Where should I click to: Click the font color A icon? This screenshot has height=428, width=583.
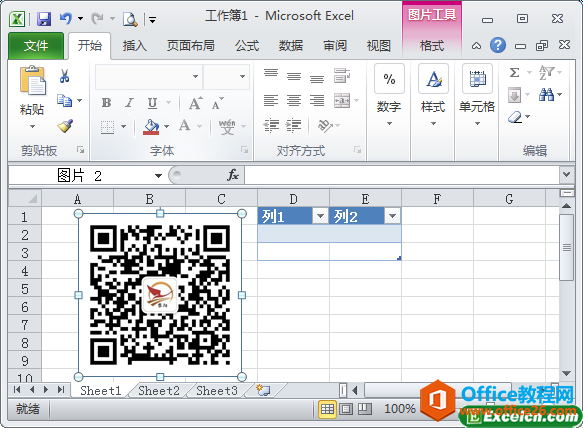184,126
